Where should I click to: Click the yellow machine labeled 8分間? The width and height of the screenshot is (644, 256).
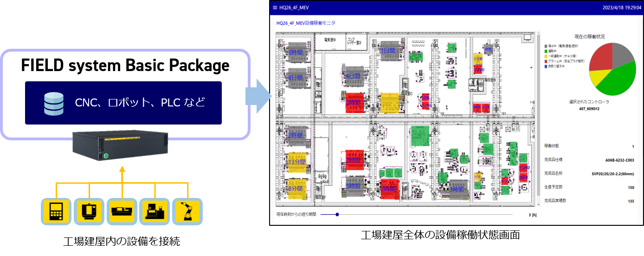296,188
